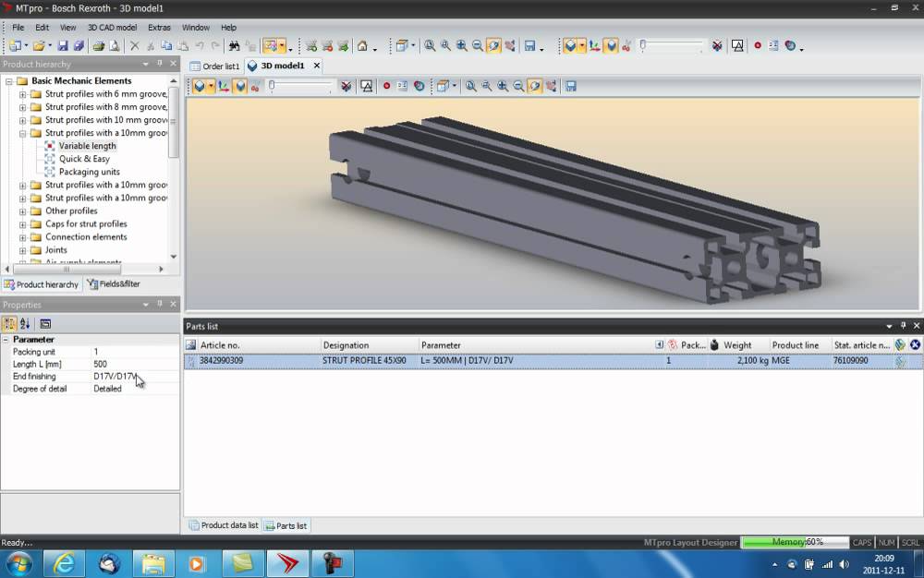Switch to the Product data list tab
The image size is (924, 578).
coord(224,525)
